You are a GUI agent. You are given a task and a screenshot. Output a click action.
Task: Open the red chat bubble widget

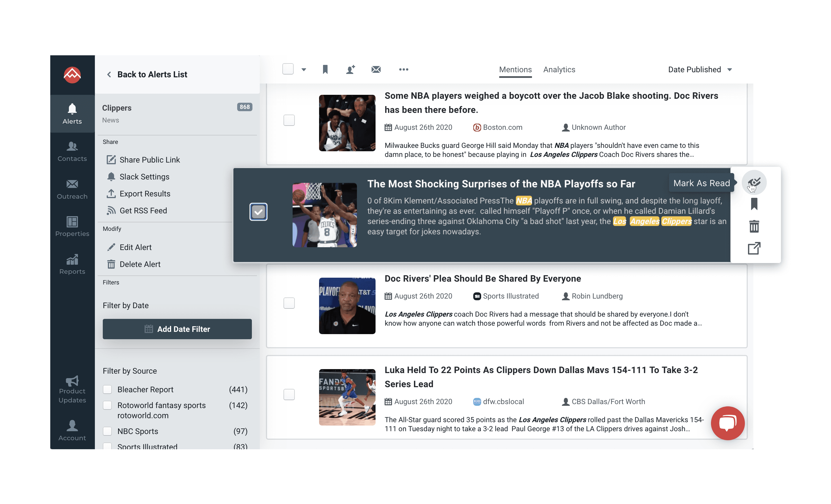(x=727, y=423)
